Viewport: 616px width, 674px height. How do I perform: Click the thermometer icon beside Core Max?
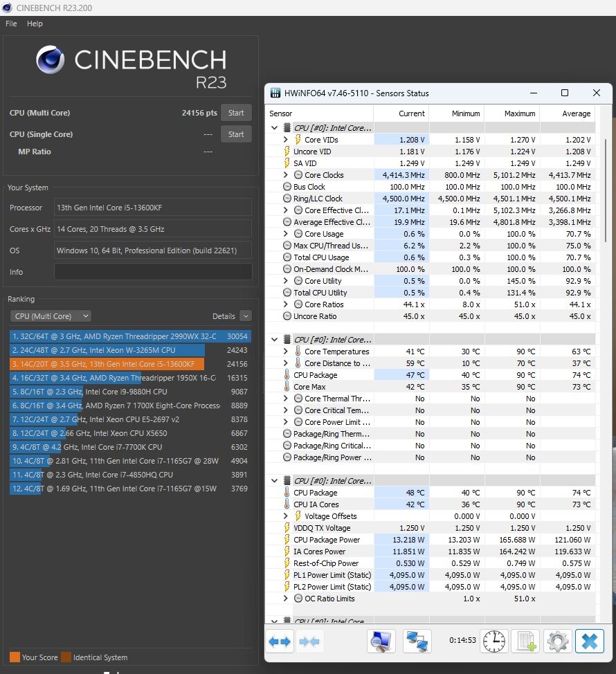click(287, 386)
